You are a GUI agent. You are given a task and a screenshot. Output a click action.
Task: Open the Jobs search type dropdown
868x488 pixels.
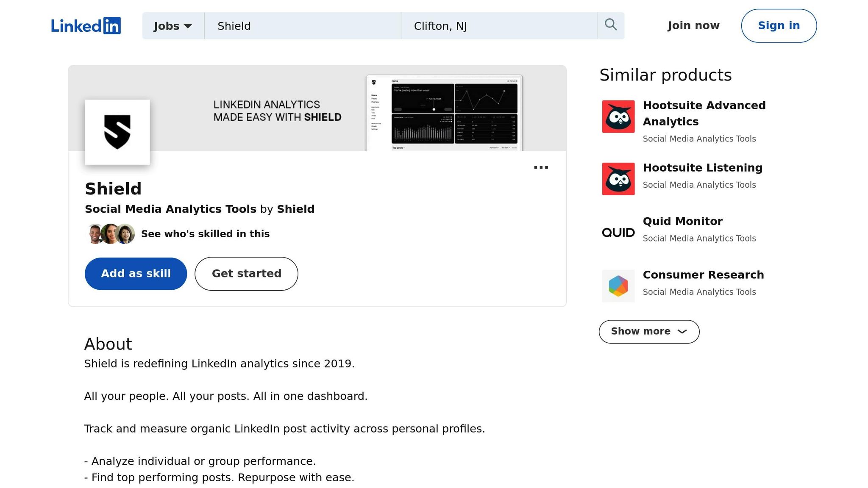point(173,26)
